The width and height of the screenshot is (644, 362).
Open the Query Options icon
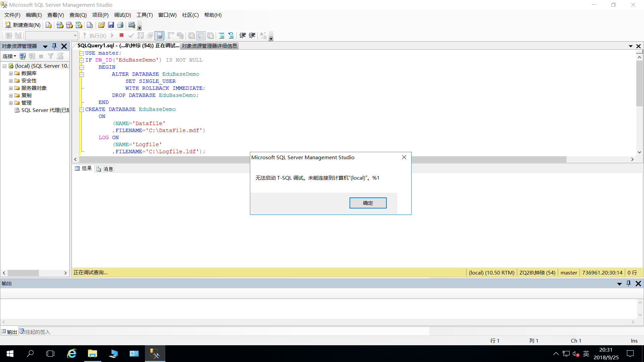coord(150,35)
